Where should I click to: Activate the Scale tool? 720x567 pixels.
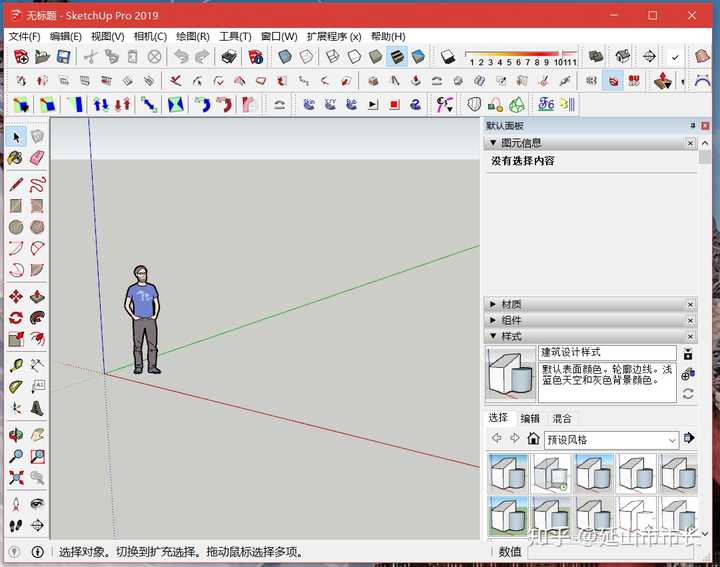pyautogui.click(x=16, y=339)
